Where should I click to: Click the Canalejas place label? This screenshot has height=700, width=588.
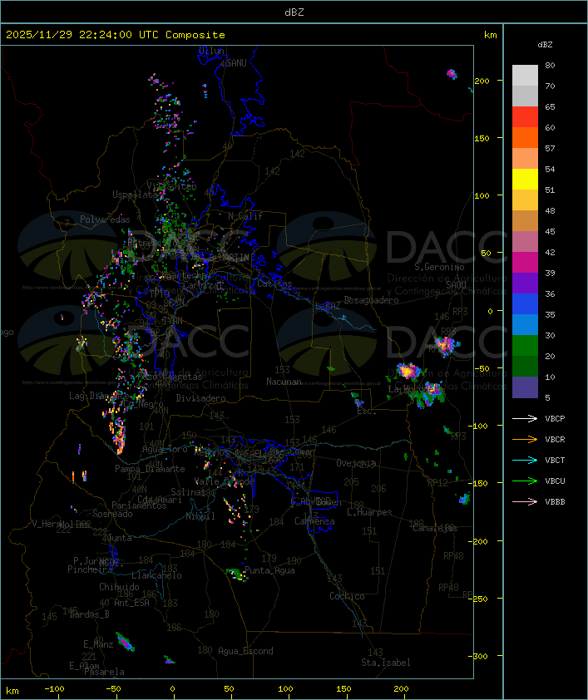point(435,528)
